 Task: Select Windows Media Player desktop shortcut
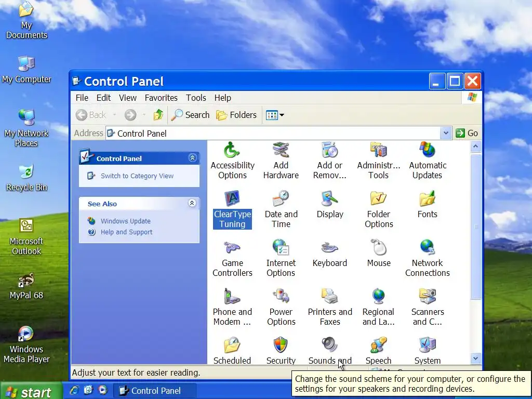click(26, 344)
